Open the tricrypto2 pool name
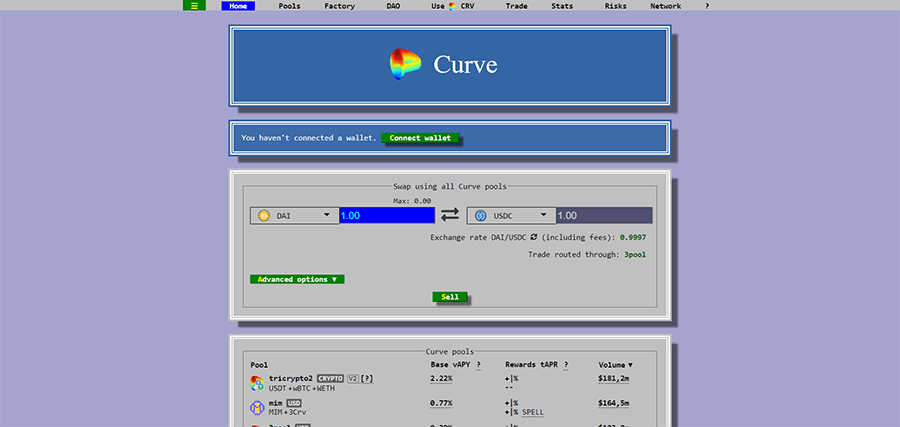Screen dimensions: 900x427 (x=292, y=379)
